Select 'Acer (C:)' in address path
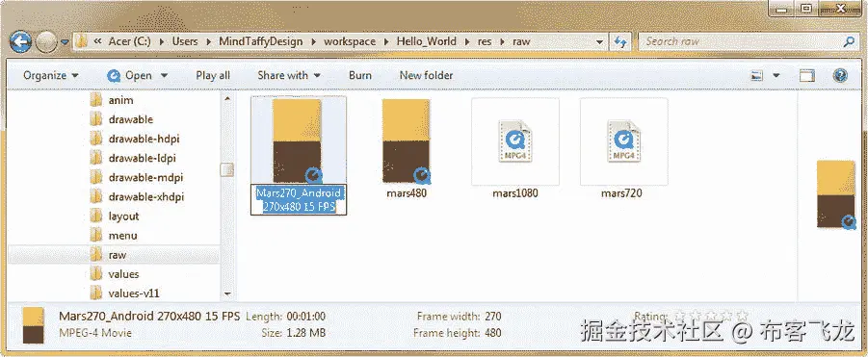 click(x=129, y=41)
